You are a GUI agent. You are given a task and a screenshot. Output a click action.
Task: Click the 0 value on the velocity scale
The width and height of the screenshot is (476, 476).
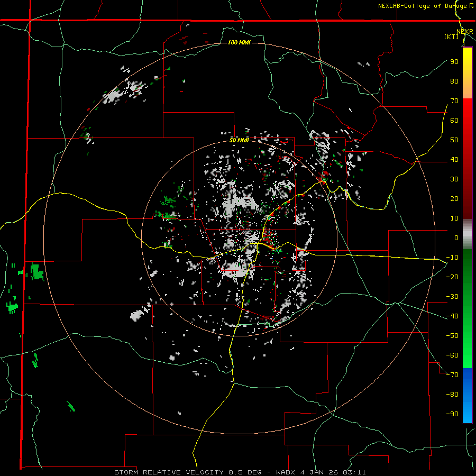(456, 238)
